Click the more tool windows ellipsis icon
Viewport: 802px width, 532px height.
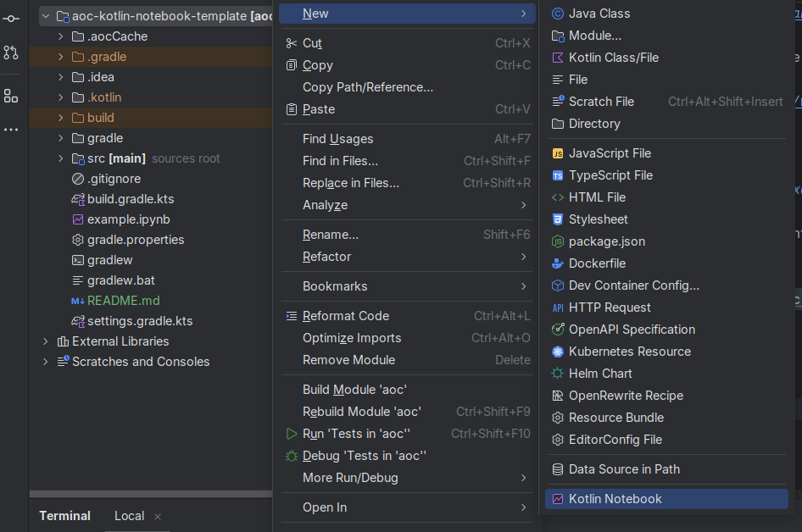coord(11,130)
